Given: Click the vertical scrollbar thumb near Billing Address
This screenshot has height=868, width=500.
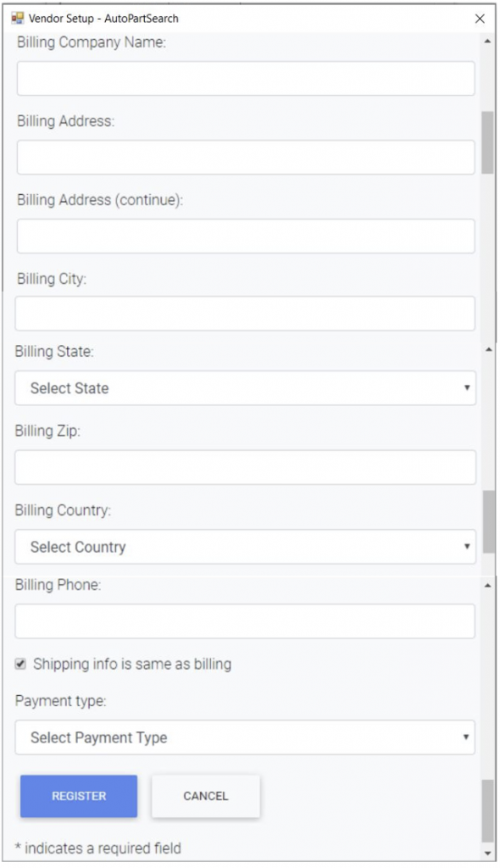Looking at the screenshot, I should tap(488, 142).
